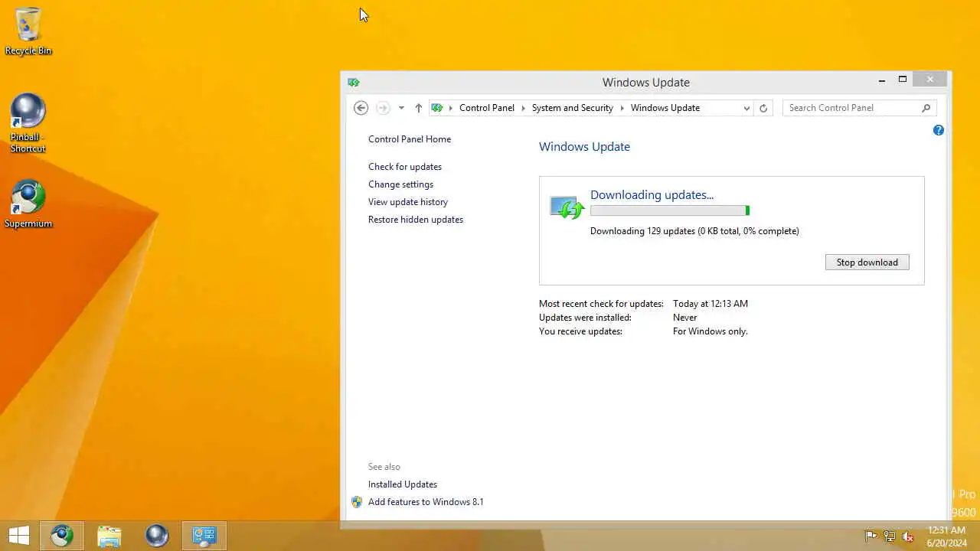
Task: Go up one level in Control Panel
Action: [x=418, y=108]
